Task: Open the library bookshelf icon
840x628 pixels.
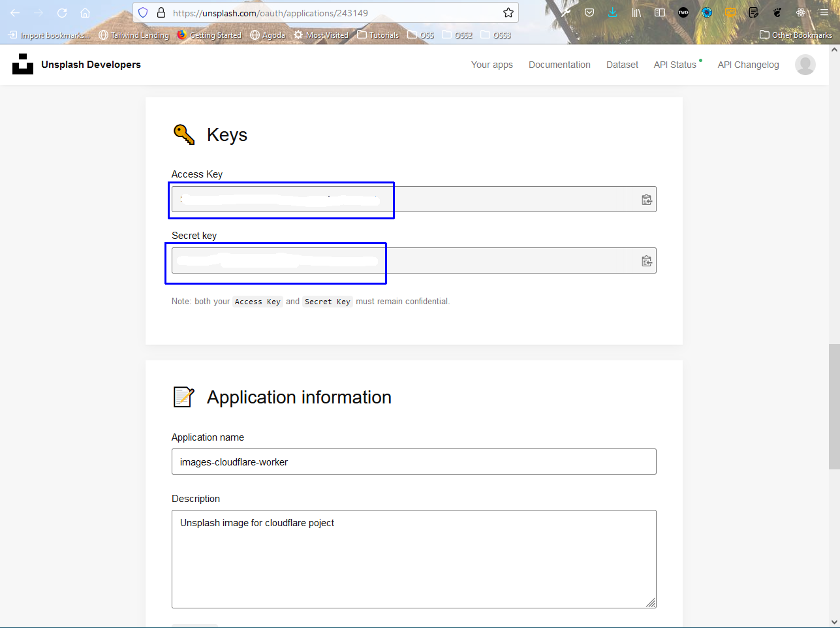Action: click(x=636, y=12)
